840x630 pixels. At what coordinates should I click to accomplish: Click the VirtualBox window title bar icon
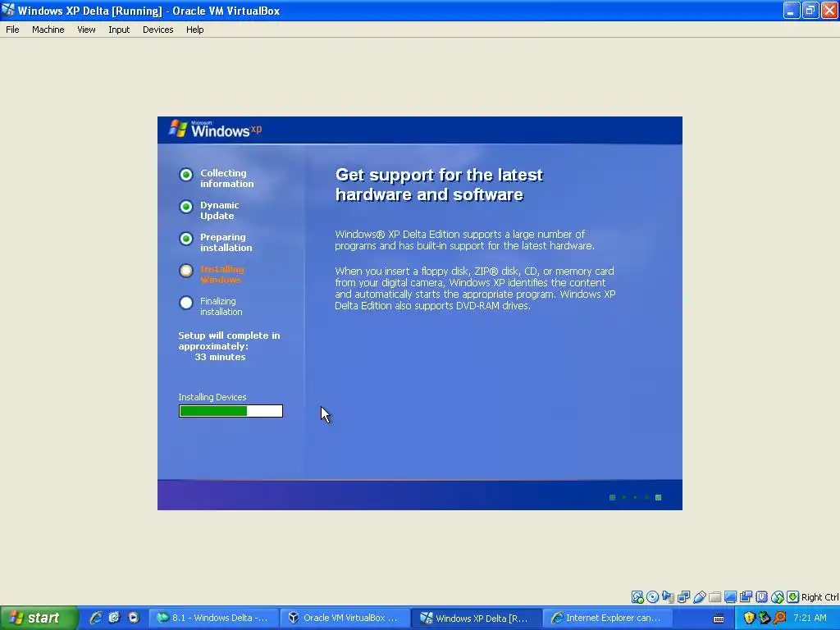pos(8,10)
